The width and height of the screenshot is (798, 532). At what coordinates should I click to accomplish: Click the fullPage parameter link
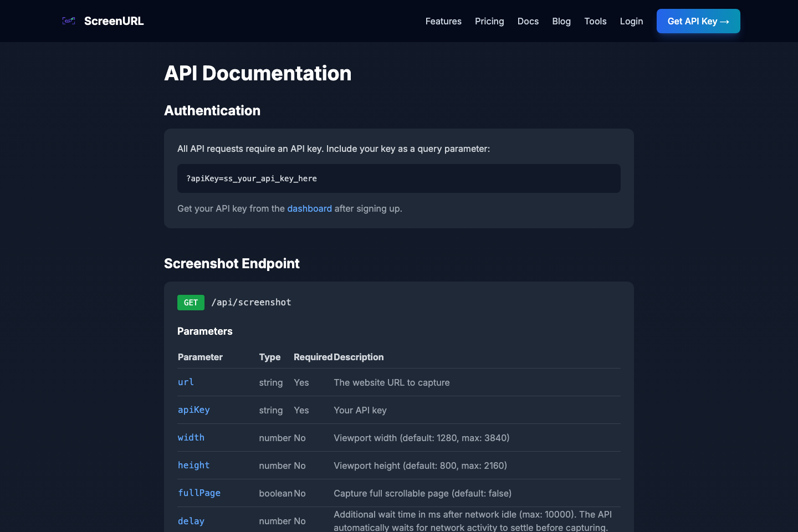tap(198, 493)
